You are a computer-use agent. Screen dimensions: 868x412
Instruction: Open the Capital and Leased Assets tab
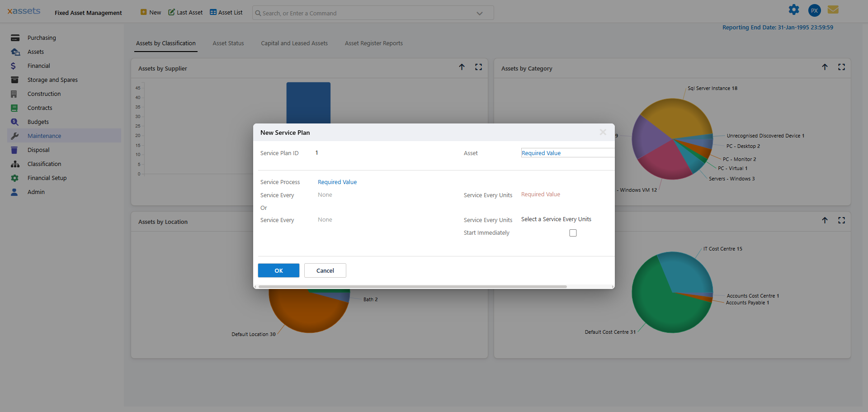pos(294,43)
